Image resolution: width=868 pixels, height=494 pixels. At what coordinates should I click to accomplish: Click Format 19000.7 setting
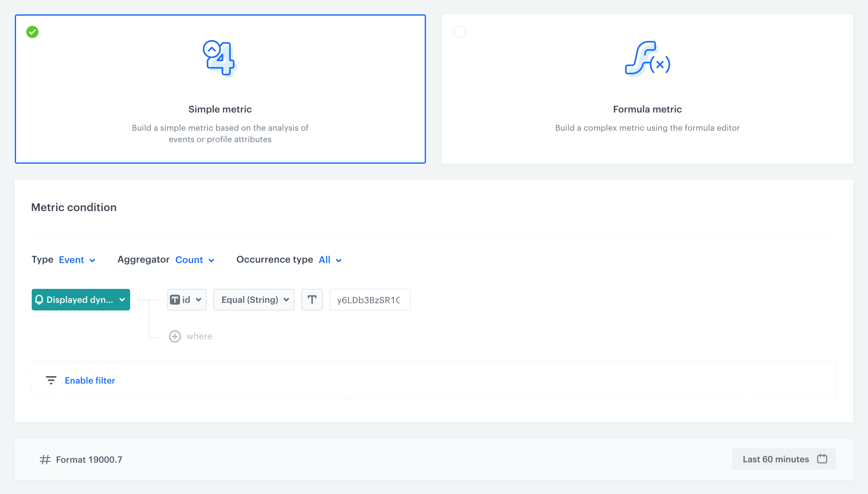click(89, 459)
